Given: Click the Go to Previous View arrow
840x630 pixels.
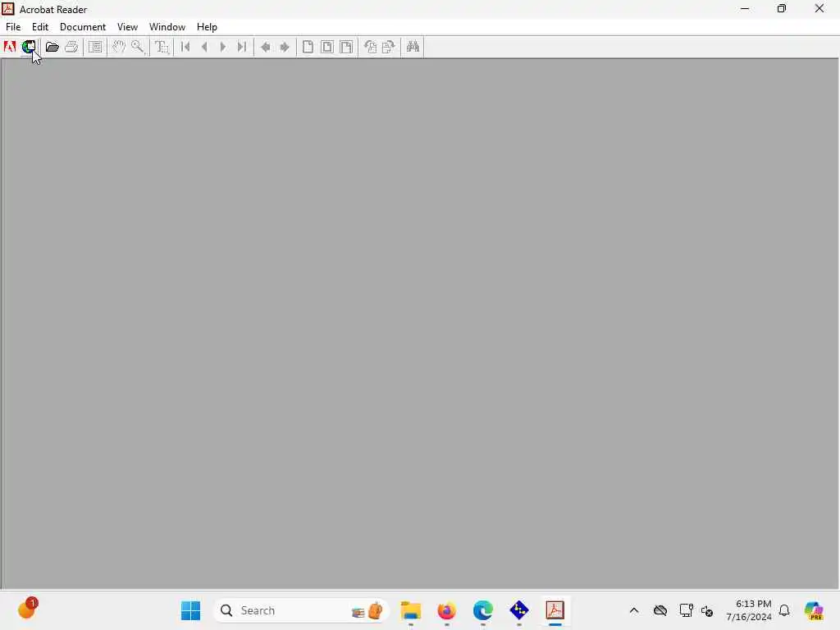Looking at the screenshot, I should [x=265, y=47].
